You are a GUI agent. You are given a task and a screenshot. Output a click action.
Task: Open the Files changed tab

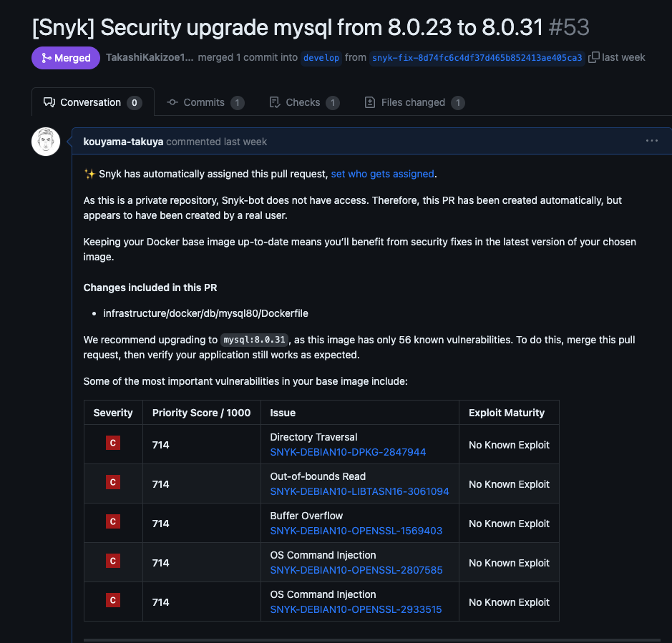[413, 102]
